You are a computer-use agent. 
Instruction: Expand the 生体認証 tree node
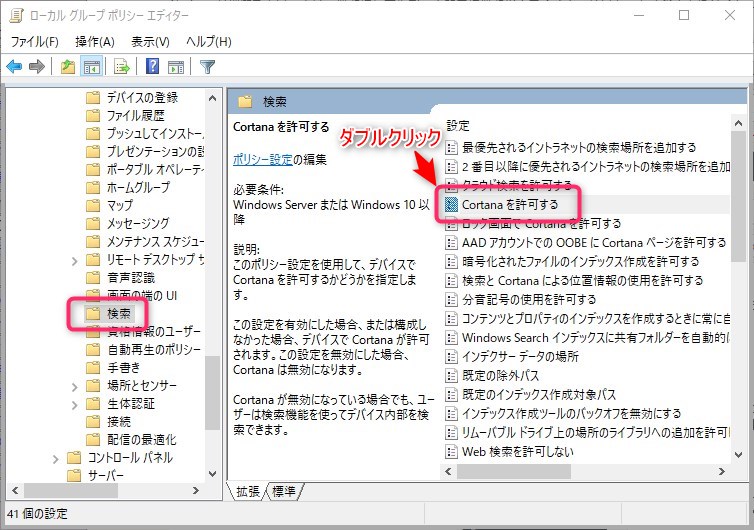pos(74,405)
